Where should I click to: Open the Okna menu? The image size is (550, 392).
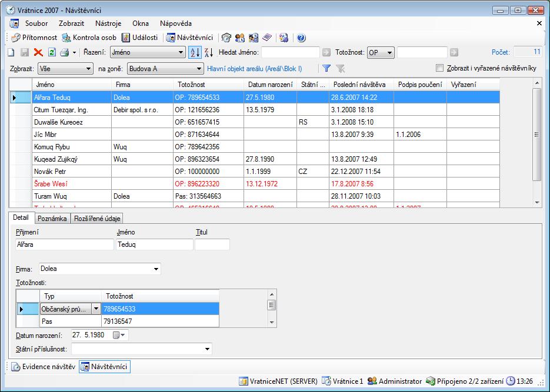click(x=141, y=24)
